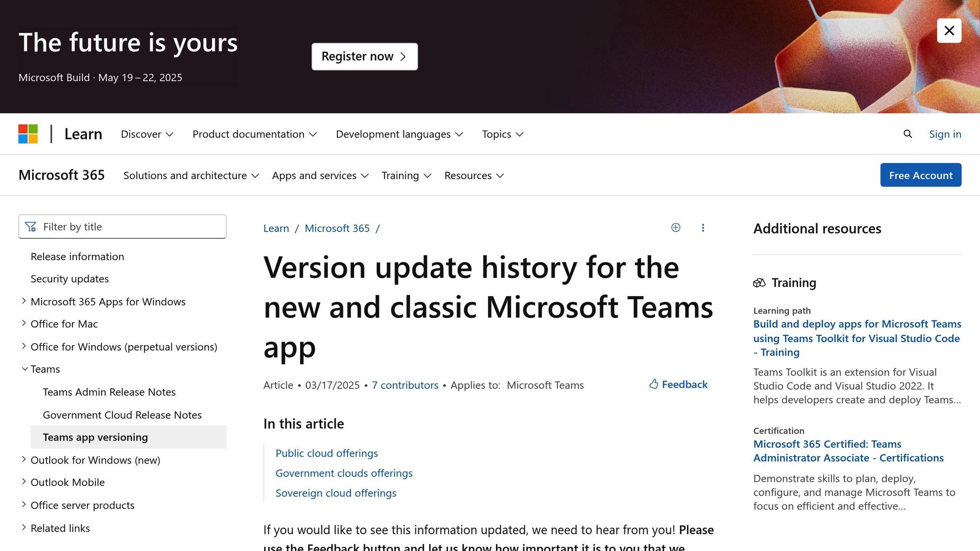The height and width of the screenshot is (551, 980).
Task: Click the 'Microsoft Build · May 19–22, 2025' text
Action: [100, 77]
